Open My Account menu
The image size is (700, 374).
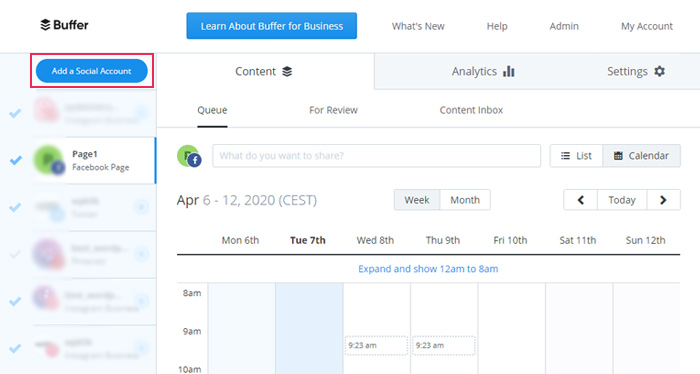click(646, 26)
